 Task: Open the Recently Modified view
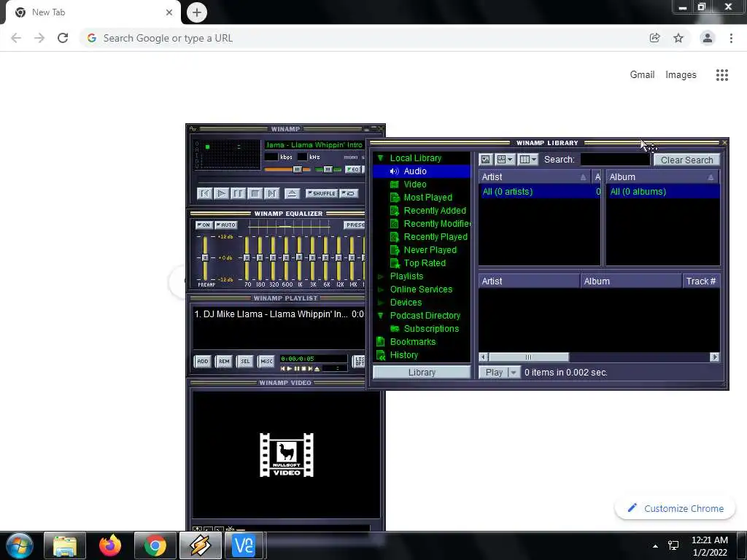tap(437, 224)
